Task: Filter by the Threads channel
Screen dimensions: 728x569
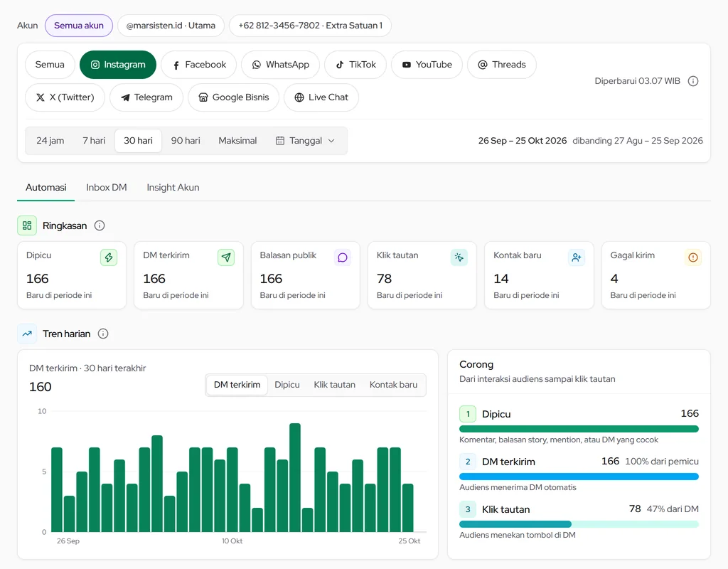Action: [502, 65]
